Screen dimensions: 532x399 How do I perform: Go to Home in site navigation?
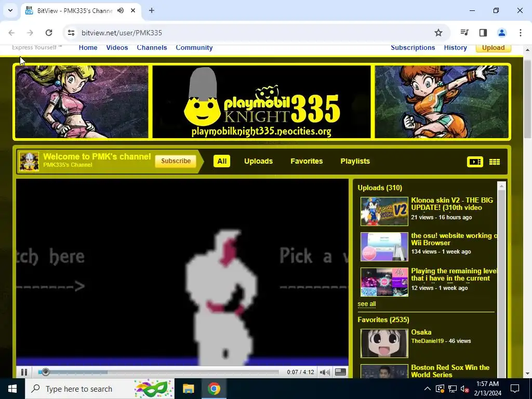point(88,48)
